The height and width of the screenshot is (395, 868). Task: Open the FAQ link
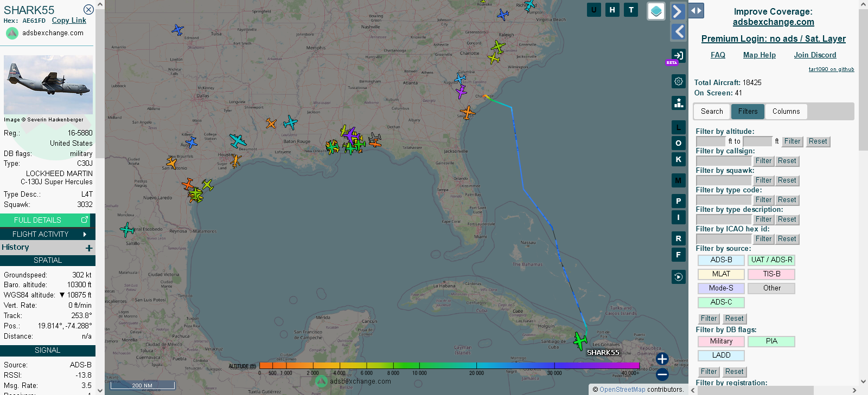pos(718,55)
